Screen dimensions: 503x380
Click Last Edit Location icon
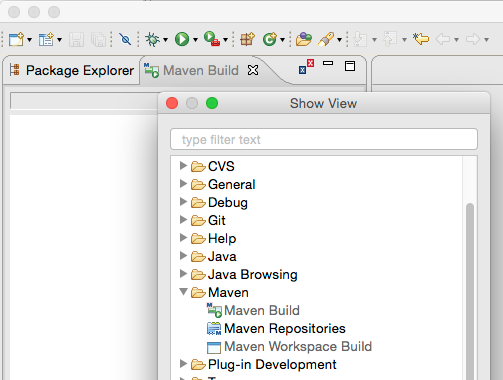tap(421, 39)
